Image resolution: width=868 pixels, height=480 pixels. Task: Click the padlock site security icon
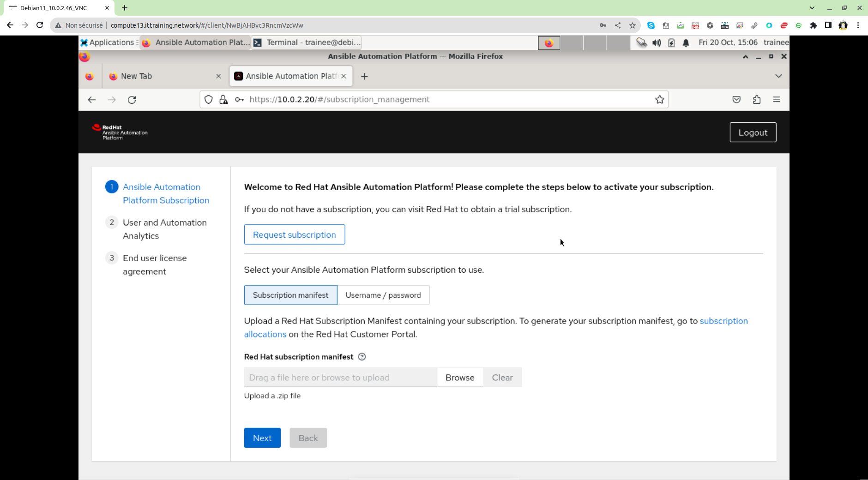pos(223,100)
